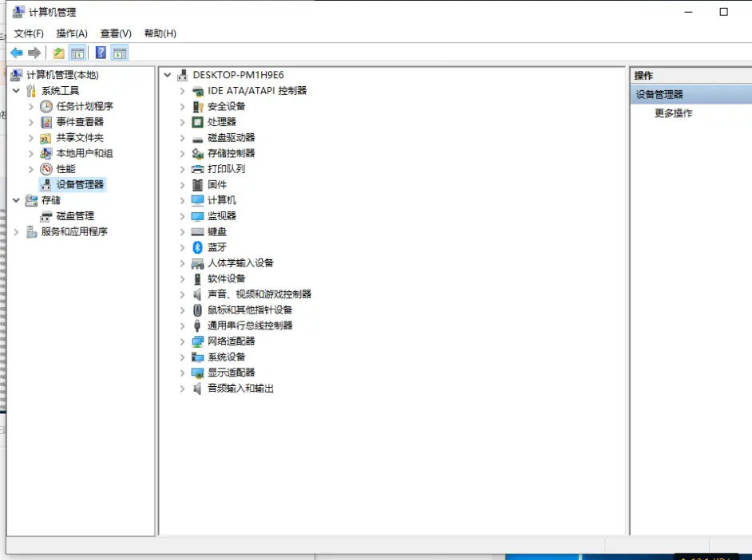This screenshot has height=560, width=752.
Task: Click the 存储控制器 icon
Action: click(198, 153)
